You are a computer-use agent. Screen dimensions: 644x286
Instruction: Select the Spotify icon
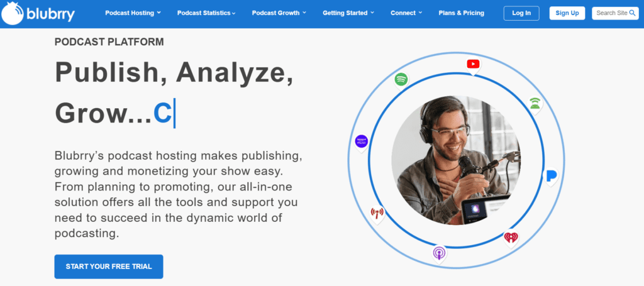tap(401, 80)
